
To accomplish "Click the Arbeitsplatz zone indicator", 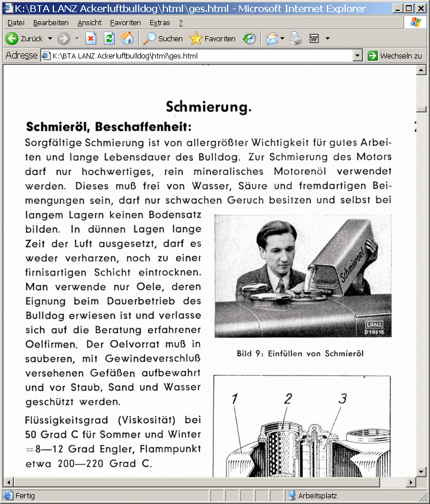I will coord(318,495).
